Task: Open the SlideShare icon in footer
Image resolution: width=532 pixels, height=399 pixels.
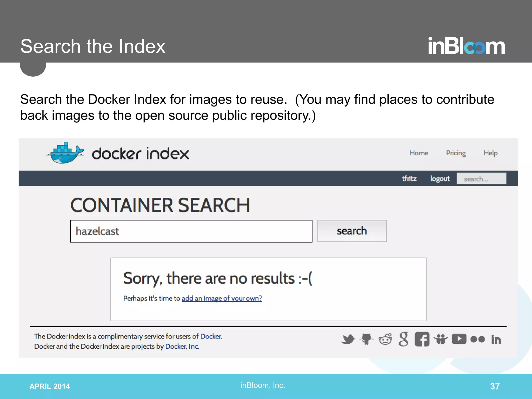Action: (x=441, y=339)
